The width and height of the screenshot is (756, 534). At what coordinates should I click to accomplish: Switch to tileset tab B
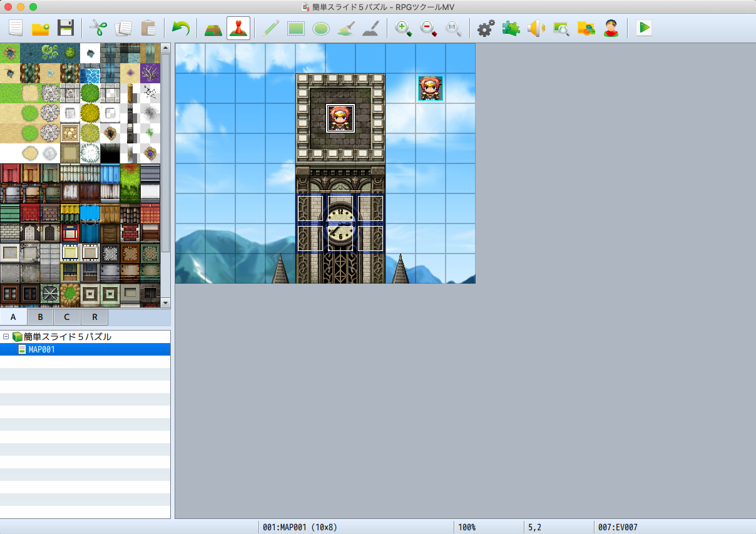tap(40, 317)
